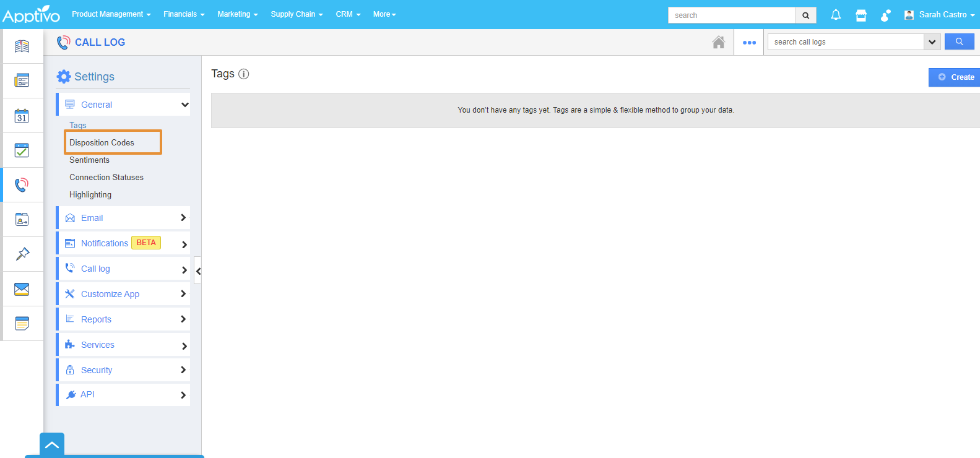Click the Create tag button
This screenshot has width=980, height=458.
[954, 77]
